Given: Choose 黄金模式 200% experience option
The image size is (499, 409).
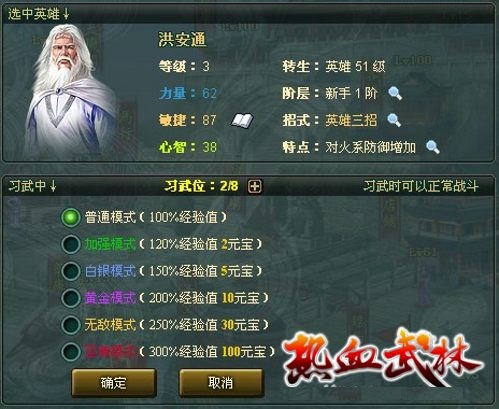Looking at the screenshot, I should (x=71, y=298).
